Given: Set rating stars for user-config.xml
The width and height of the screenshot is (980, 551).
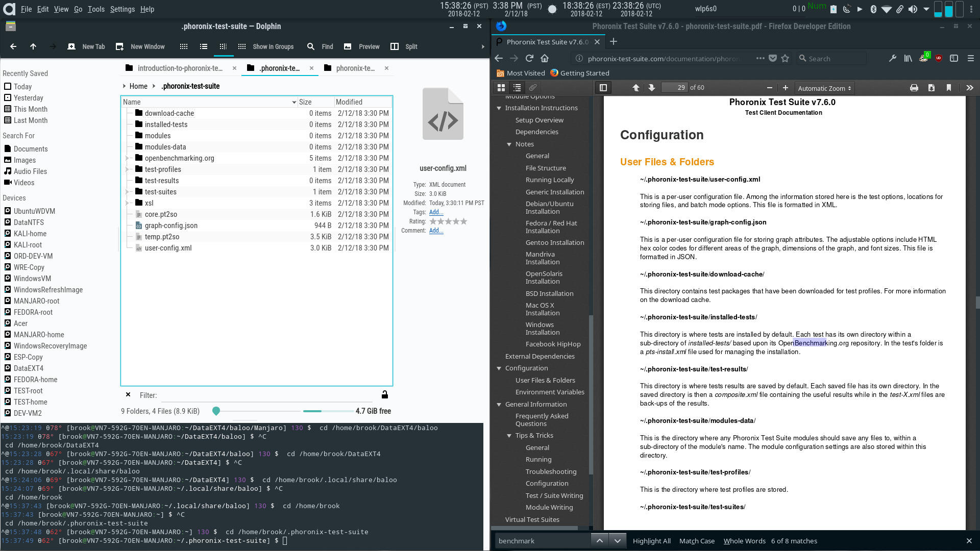Looking at the screenshot, I should tap(448, 221).
